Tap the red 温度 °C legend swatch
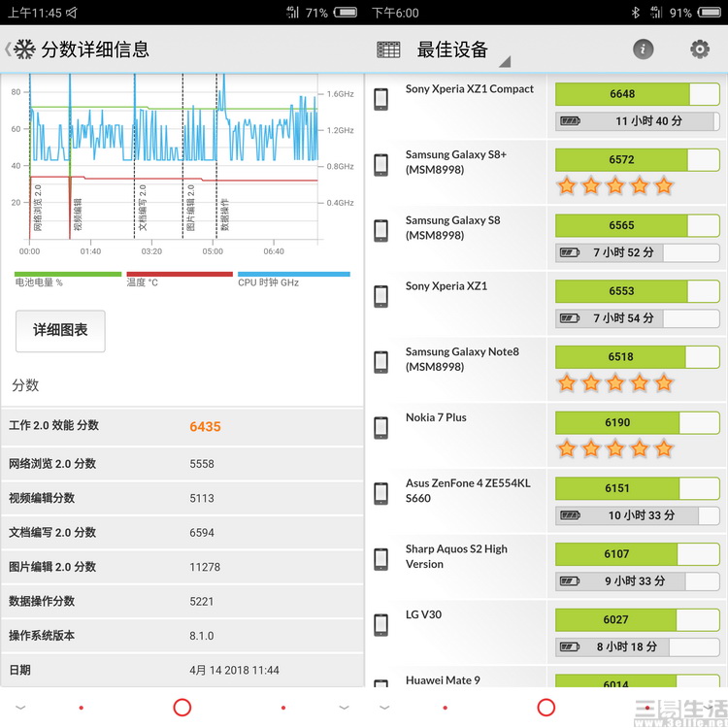Viewport: 728px width, 728px height. coord(180,275)
